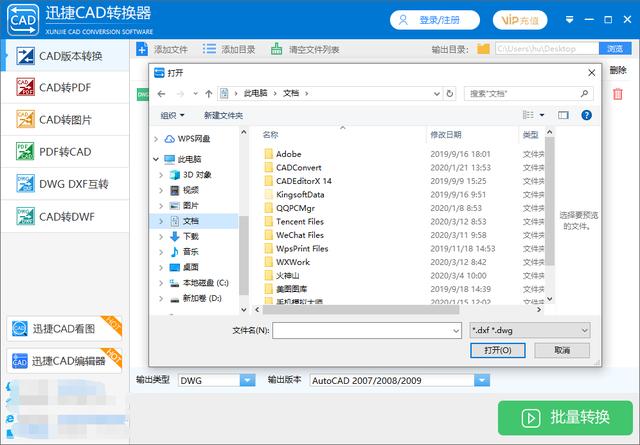Select CAD转图片 conversion mode
The image size is (640, 445).
click(65, 120)
